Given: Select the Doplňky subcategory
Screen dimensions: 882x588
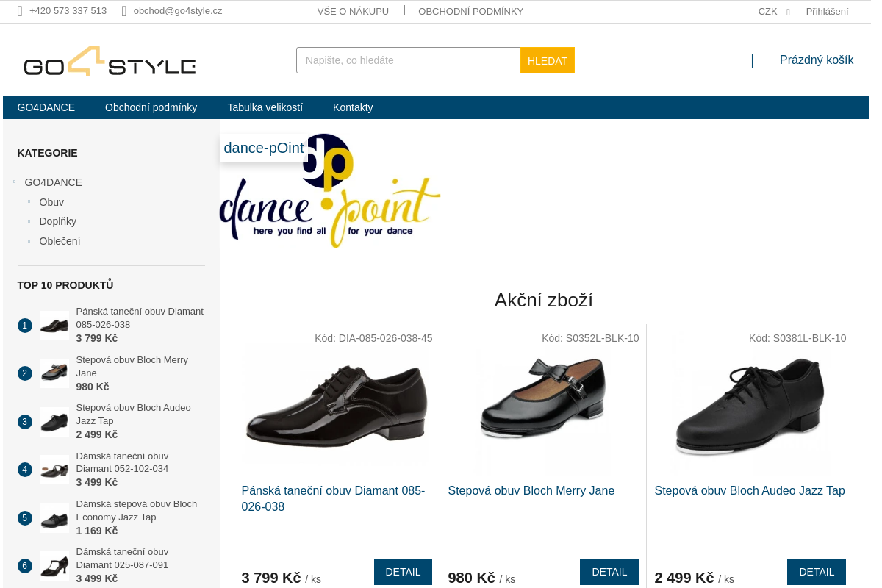Looking at the screenshot, I should (x=58, y=221).
